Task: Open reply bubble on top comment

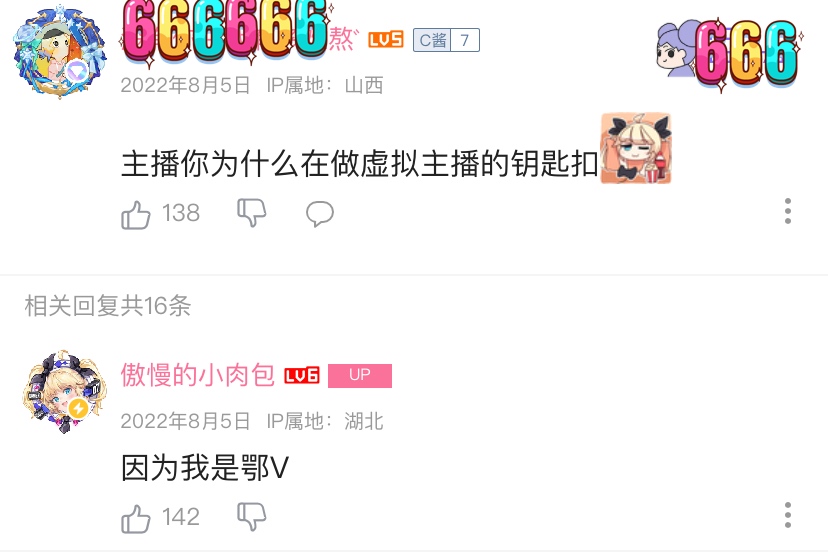Action: 319,214
